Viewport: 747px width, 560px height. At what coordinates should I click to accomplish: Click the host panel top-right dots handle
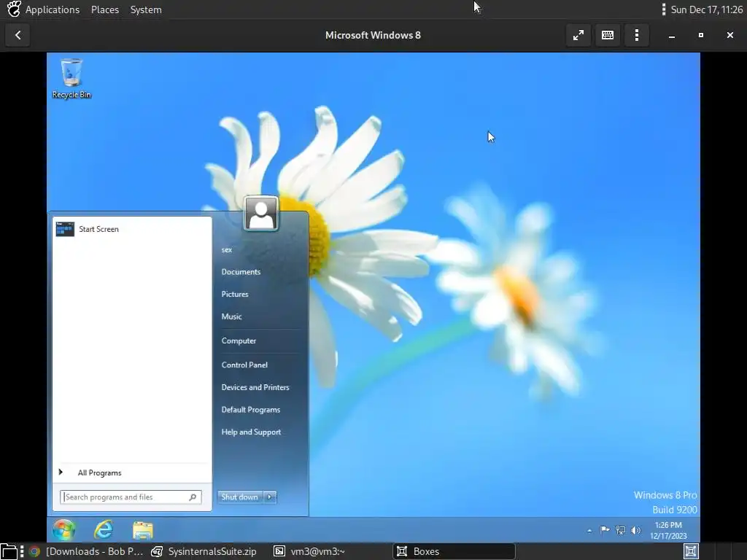pyautogui.click(x=664, y=9)
